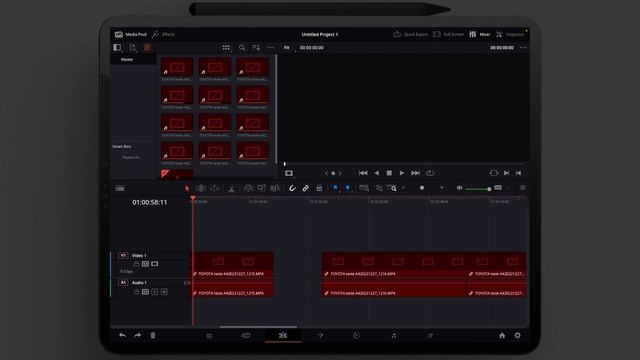This screenshot has height=360, width=640.
Task: Switch media pool to thumbnail grid view
Action: pos(226,48)
